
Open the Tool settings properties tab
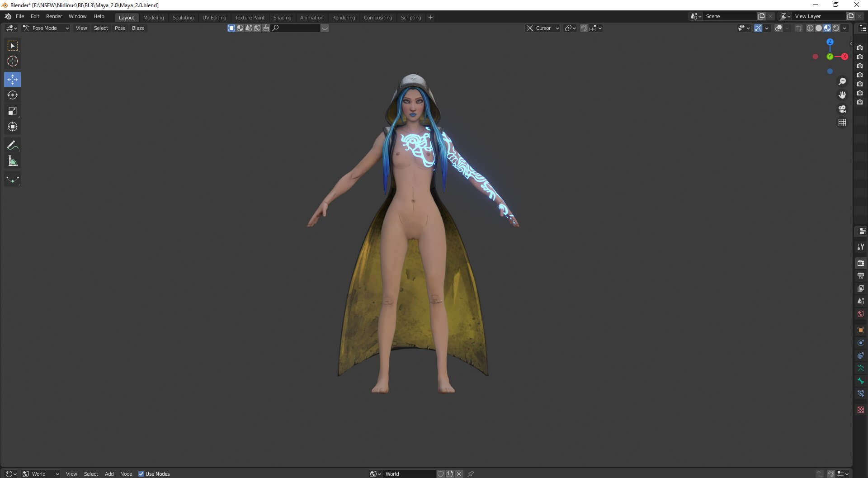(861, 247)
